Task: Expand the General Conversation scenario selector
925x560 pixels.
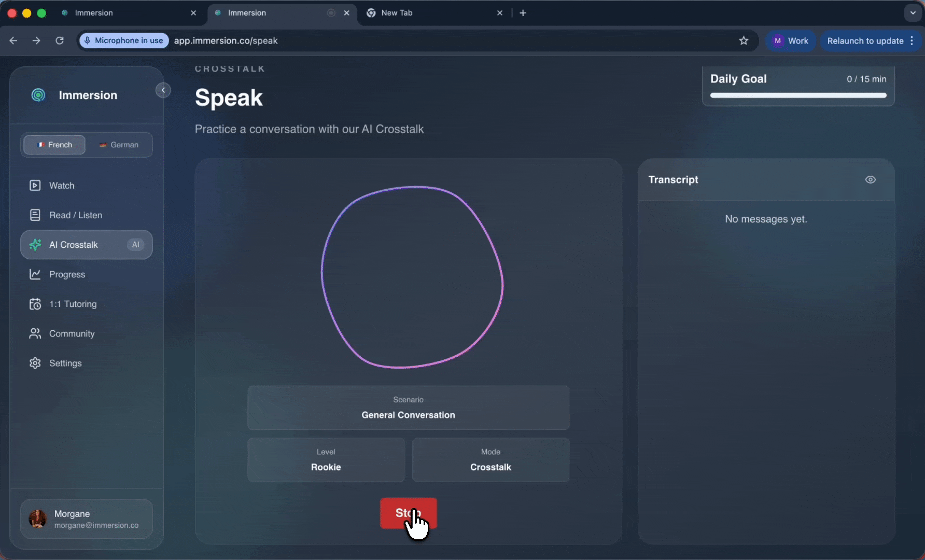Action: point(408,408)
